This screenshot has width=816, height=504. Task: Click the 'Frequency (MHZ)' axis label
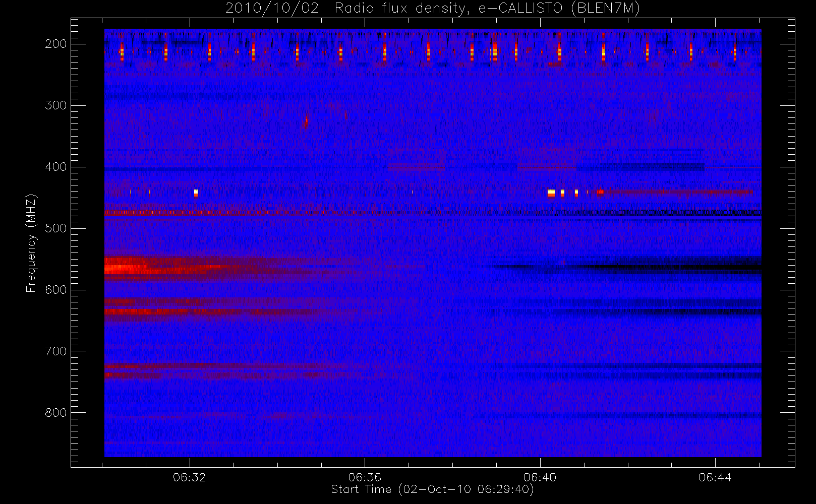click(x=31, y=243)
